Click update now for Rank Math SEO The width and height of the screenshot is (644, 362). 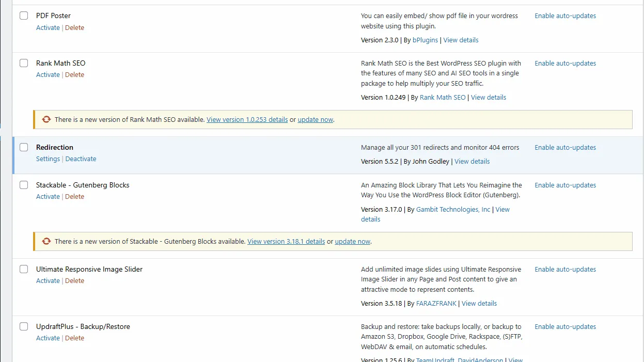pyautogui.click(x=315, y=119)
